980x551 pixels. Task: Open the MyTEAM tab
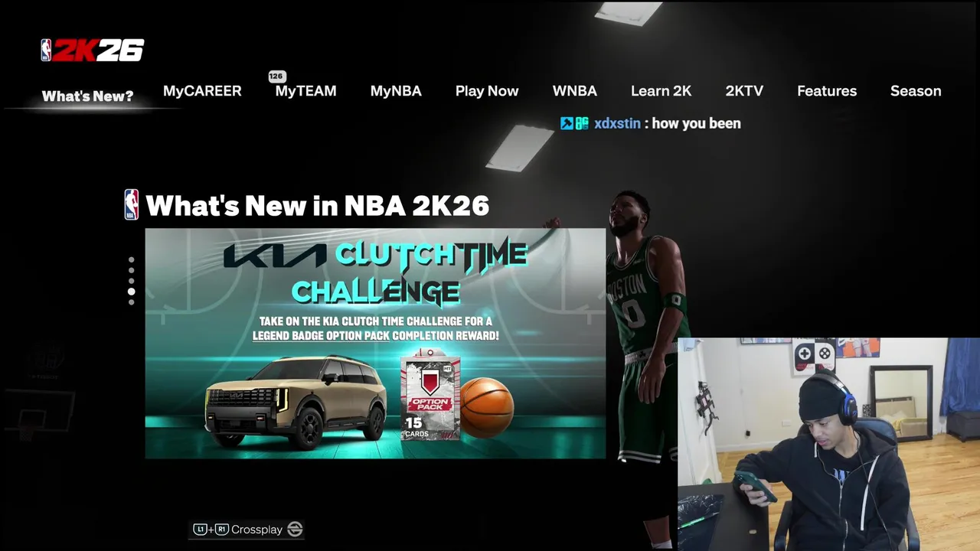pos(305,91)
